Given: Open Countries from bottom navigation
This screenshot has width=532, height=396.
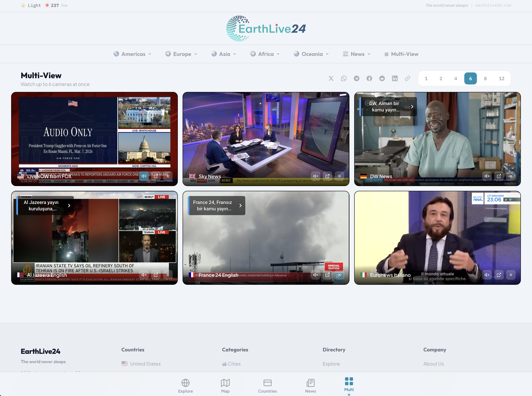Looking at the screenshot, I should point(267,385).
